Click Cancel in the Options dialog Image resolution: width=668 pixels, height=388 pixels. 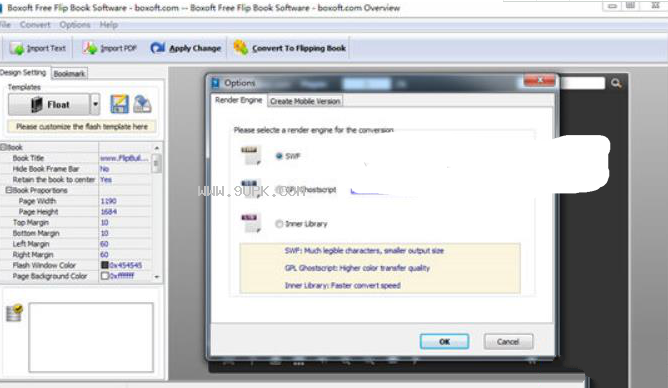(508, 342)
